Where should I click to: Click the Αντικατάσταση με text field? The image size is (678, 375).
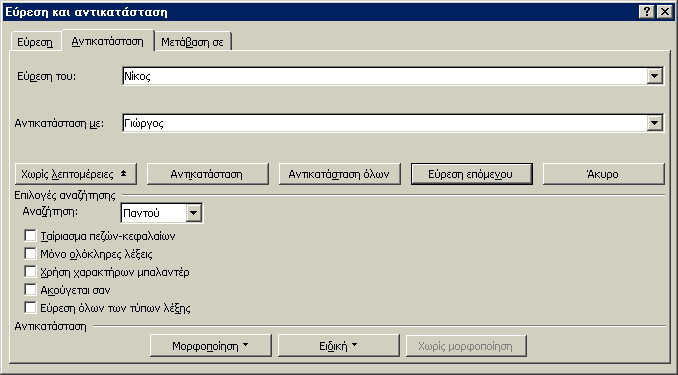coord(385,124)
